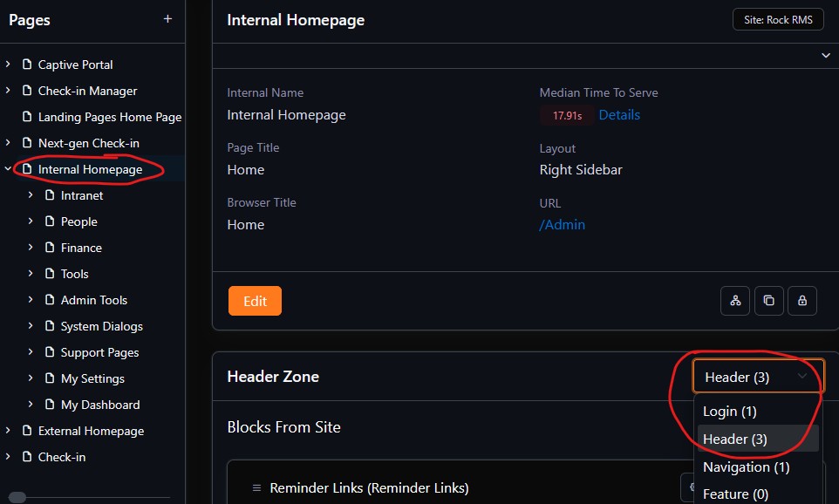The image size is (839, 504).
Task: Click the orange Edit button
Action: coord(255,301)
